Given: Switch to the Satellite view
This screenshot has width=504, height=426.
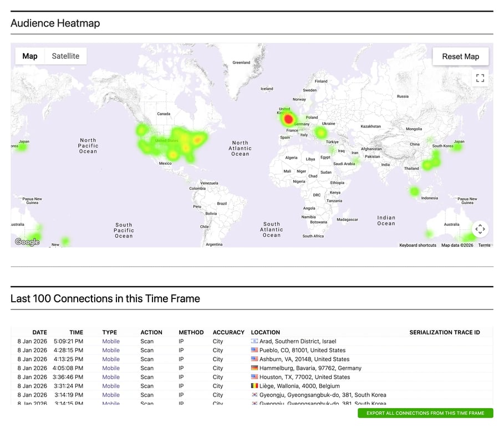Looking at the screenshot, I should coord(65,56).
